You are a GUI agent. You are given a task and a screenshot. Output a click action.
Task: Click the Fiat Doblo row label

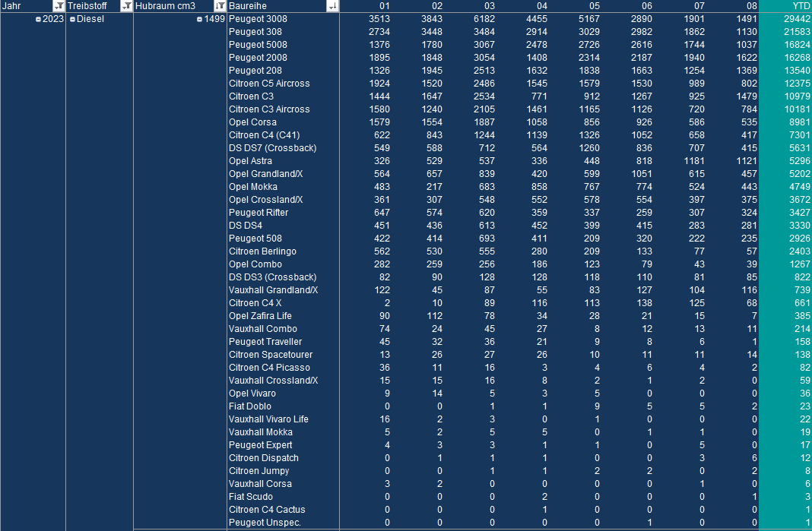(249, 406)
